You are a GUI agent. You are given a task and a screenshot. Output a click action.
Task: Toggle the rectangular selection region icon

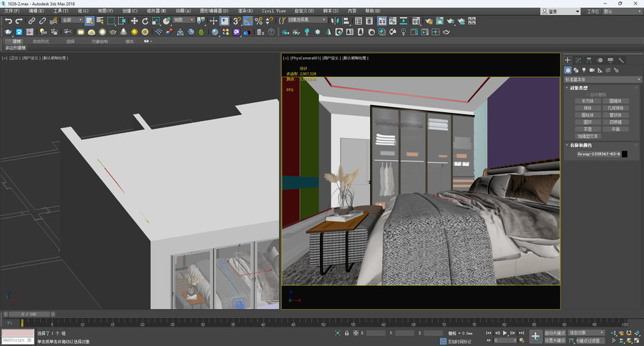pyautogui.click(x=111, y=21)
